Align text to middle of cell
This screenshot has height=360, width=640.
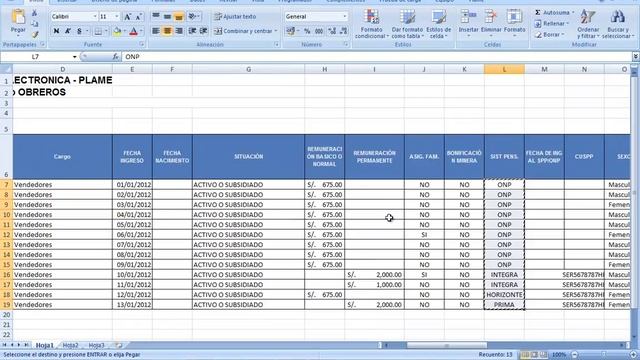[167, 16]
